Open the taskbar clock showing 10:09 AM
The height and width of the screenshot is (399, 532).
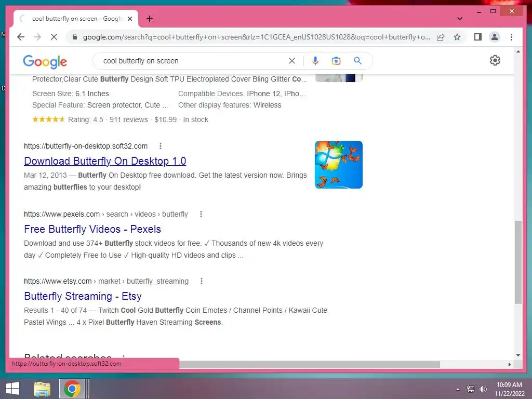pos(509,389)
